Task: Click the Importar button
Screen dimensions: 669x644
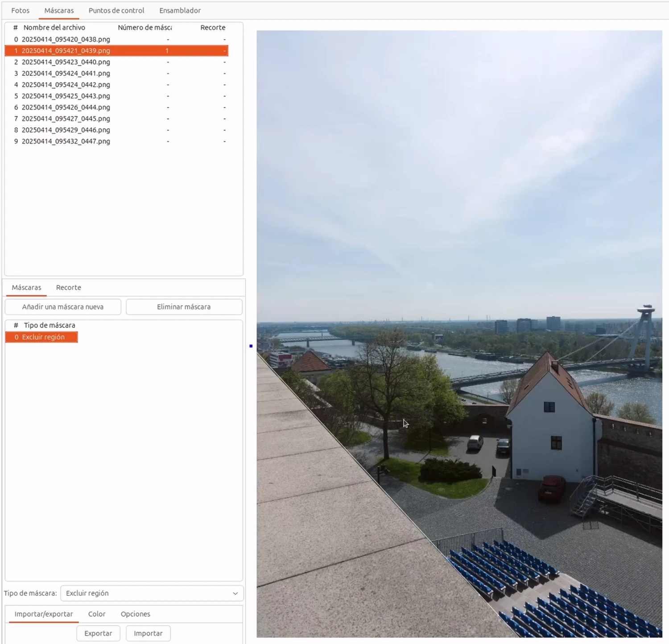Action: click(x=148, y=633)
